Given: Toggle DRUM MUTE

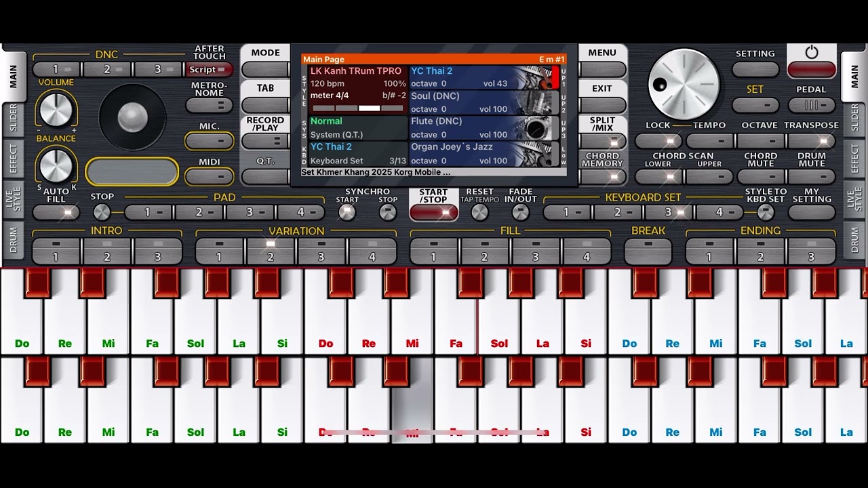Looking at the screenshot, I should tap(812, 176).
